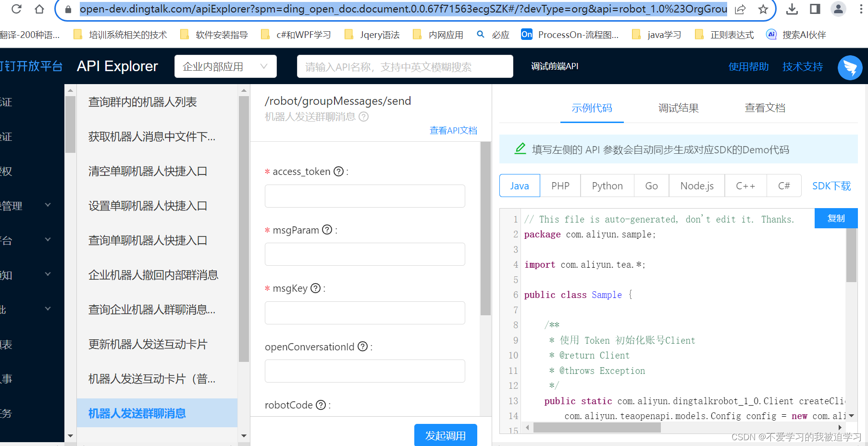Screen dimensions: 868x446
Task: Click the 发起调用 button
Action: tap(446, 435)
